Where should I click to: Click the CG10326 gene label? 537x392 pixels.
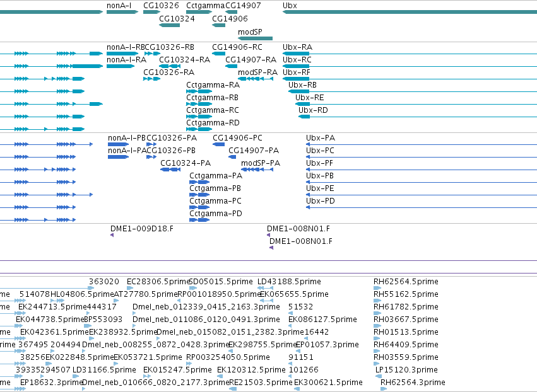(161, 6)
